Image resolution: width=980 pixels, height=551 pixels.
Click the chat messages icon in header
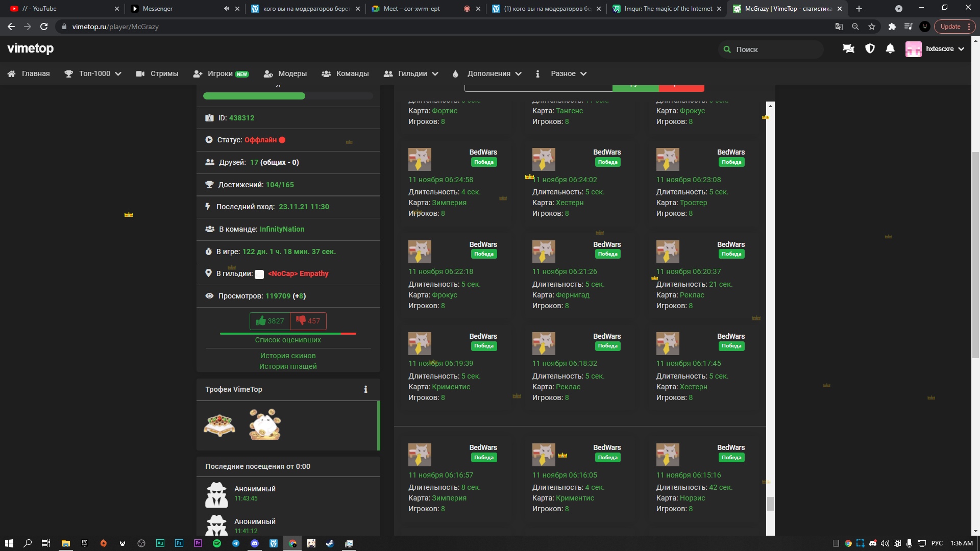coord(848,48)
